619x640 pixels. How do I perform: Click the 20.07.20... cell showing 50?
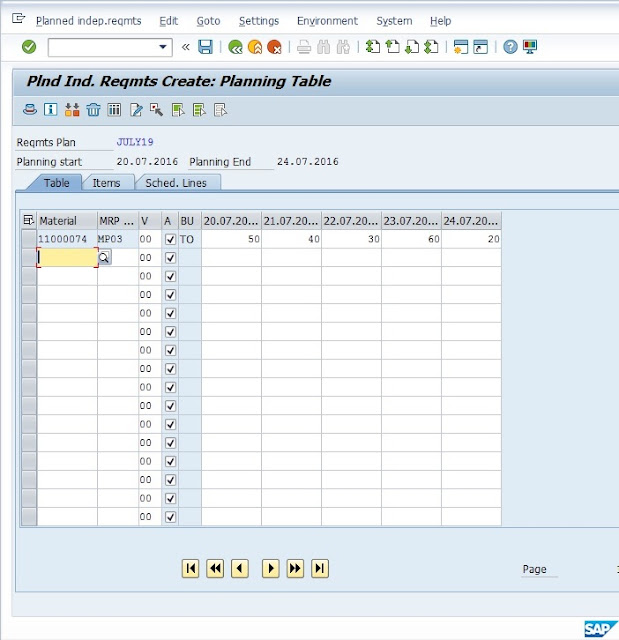click(231, 239)
